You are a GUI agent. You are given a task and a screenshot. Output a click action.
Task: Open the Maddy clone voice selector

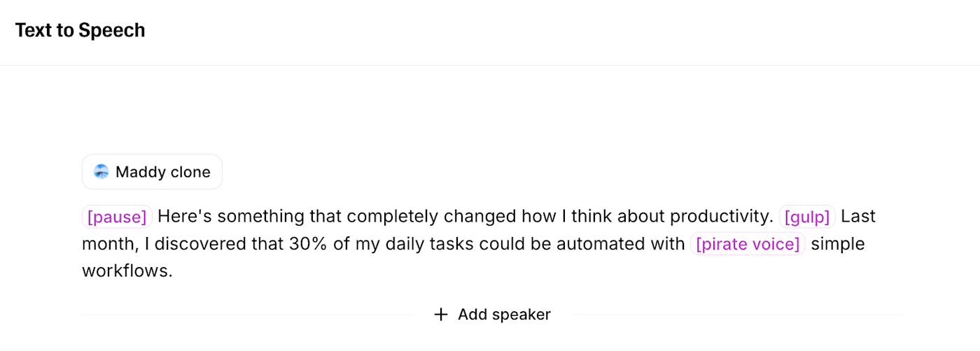pyautogui.click(x=152, y=172)
